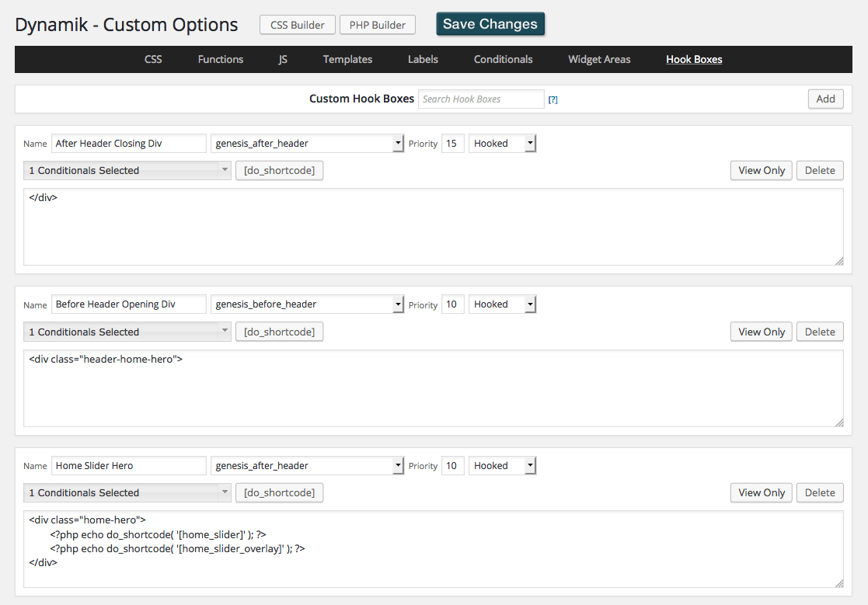This screenshot has width=868, height=605.
Task: Delete the Home Slider Hero hook box
Action: pyautogui.click(x=820, y=492)
